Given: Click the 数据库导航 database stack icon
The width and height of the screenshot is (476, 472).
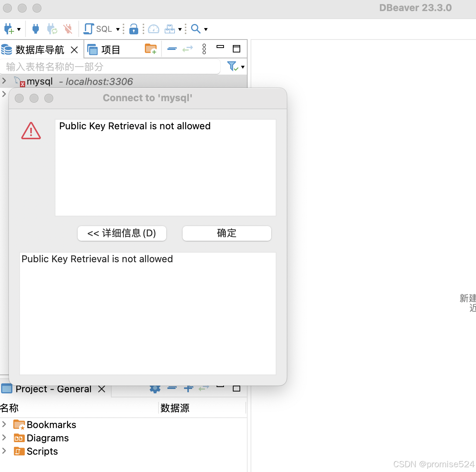Looking at the screenshot, I should pos(7,49).
